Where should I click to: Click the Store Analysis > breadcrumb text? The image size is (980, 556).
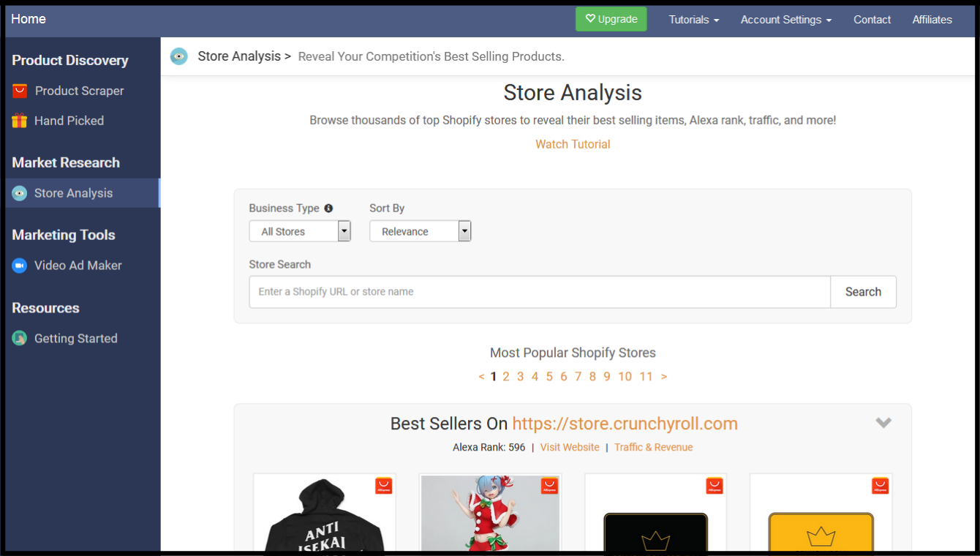[x=244, y=56]
